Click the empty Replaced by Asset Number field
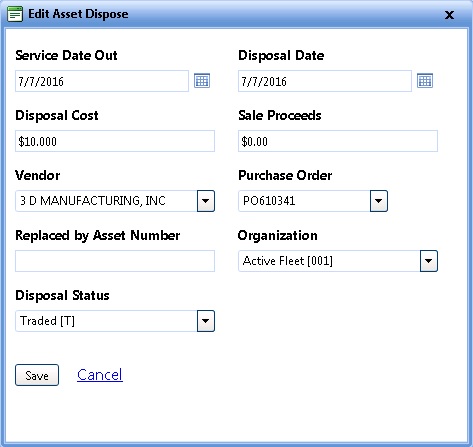The image size is (473, 447). pos(115,261)
